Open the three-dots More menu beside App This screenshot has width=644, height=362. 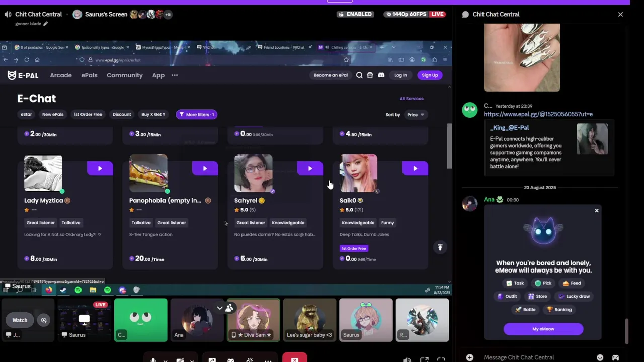pos(175,75)
